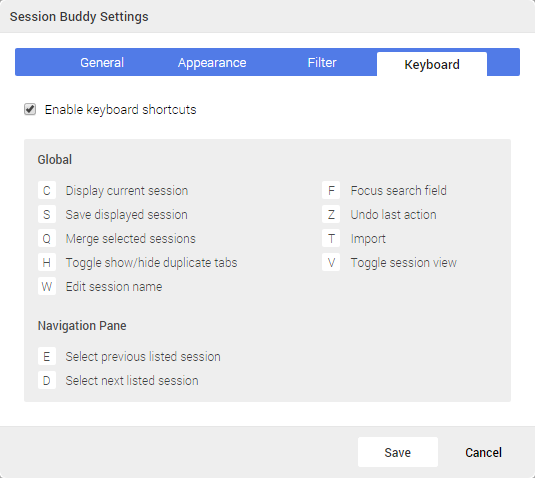Click the 'Toggle session view' label
Image resolution: width=535 pixels, height=478 pixels.
coord(404,263)
